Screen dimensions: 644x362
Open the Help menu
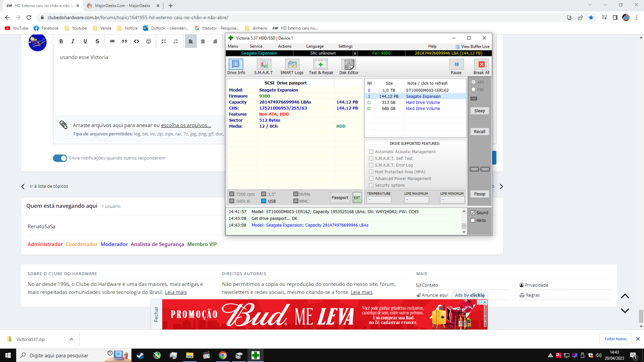(x=432, y=46)
